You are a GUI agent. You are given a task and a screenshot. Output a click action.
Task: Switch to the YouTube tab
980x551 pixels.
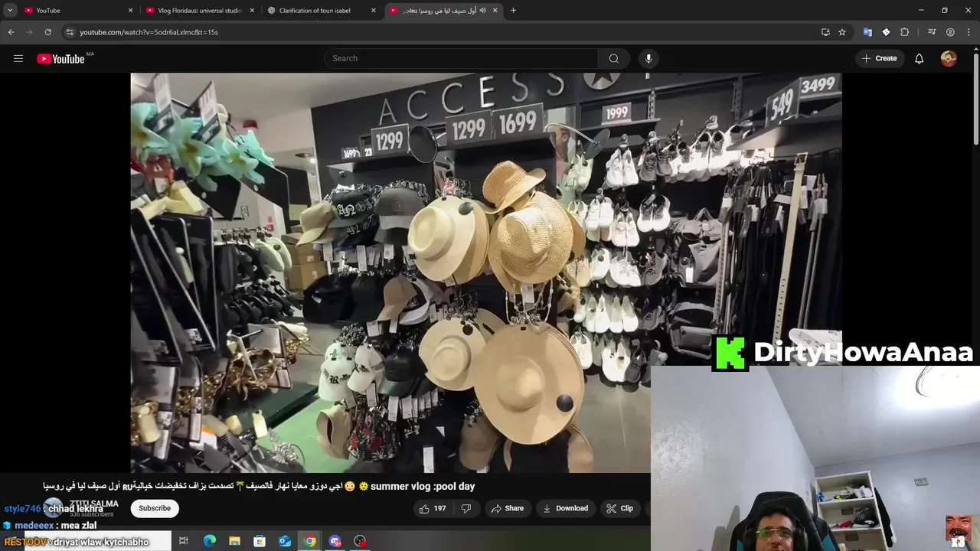pos(77,11)
